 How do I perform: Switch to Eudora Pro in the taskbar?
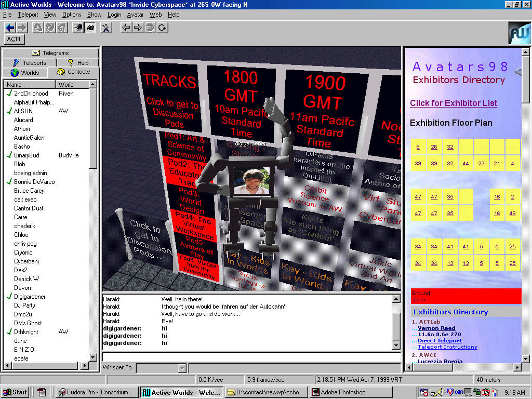click(x=98, y=392)
